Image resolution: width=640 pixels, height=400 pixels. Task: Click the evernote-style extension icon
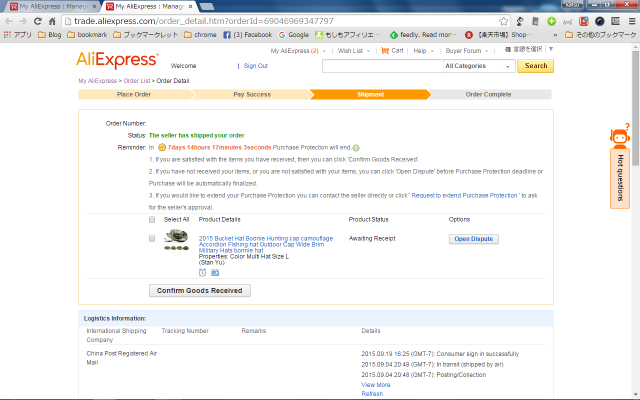pyautogui.click(x=520, y=21)
